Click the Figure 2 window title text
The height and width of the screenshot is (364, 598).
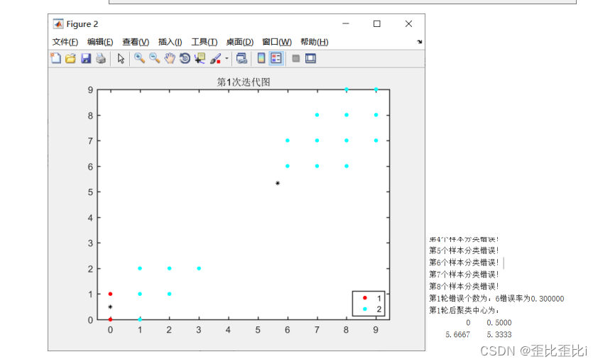pos(82,24)
